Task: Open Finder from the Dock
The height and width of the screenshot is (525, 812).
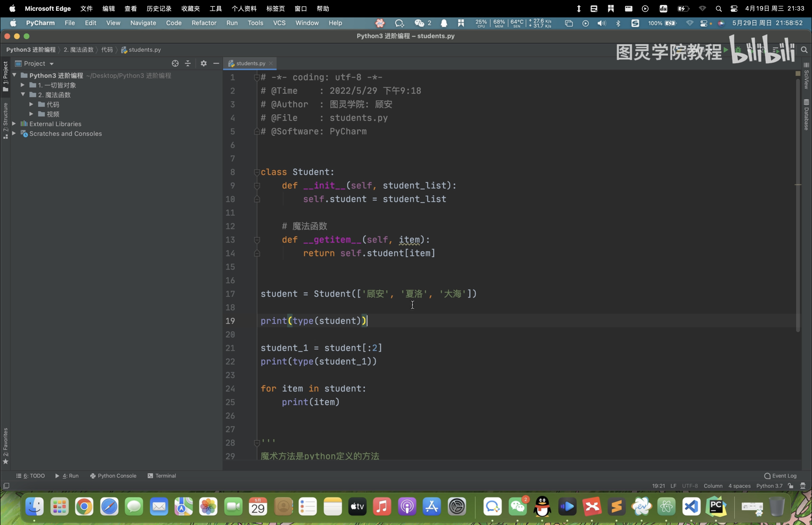Action: [x=34, y=507]
